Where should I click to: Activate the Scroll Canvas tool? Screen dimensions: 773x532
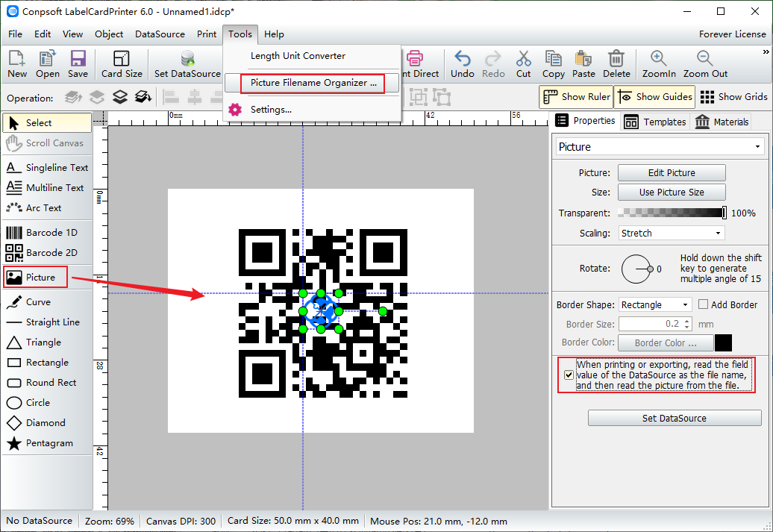click(x=47, y=143)
